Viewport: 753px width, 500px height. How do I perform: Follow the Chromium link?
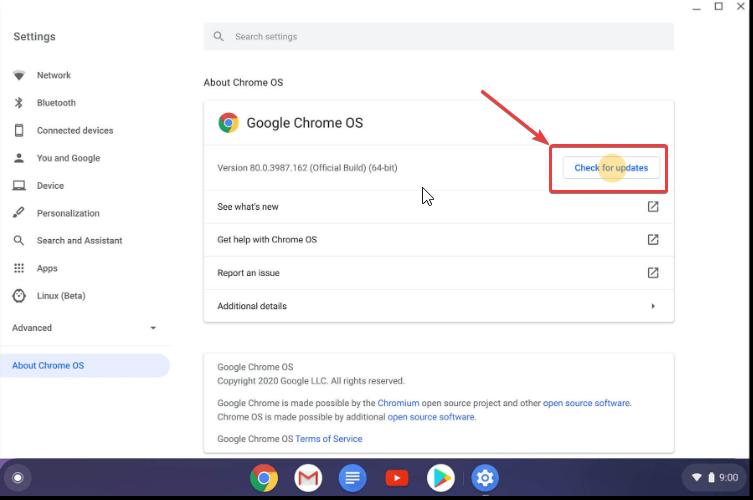point(398,403)
